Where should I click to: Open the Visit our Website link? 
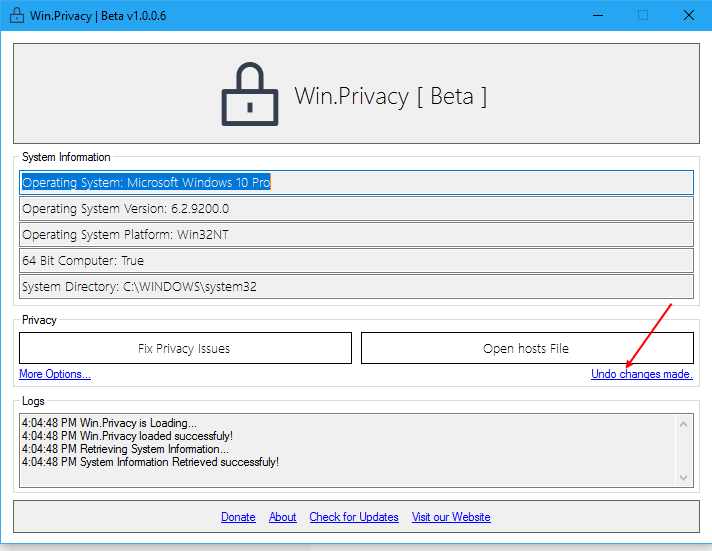(451, 517)
